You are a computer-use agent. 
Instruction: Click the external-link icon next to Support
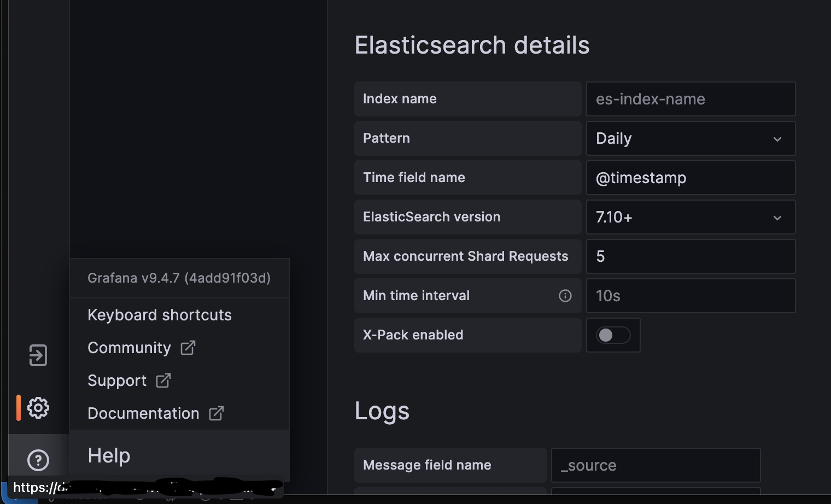point(162,380)
